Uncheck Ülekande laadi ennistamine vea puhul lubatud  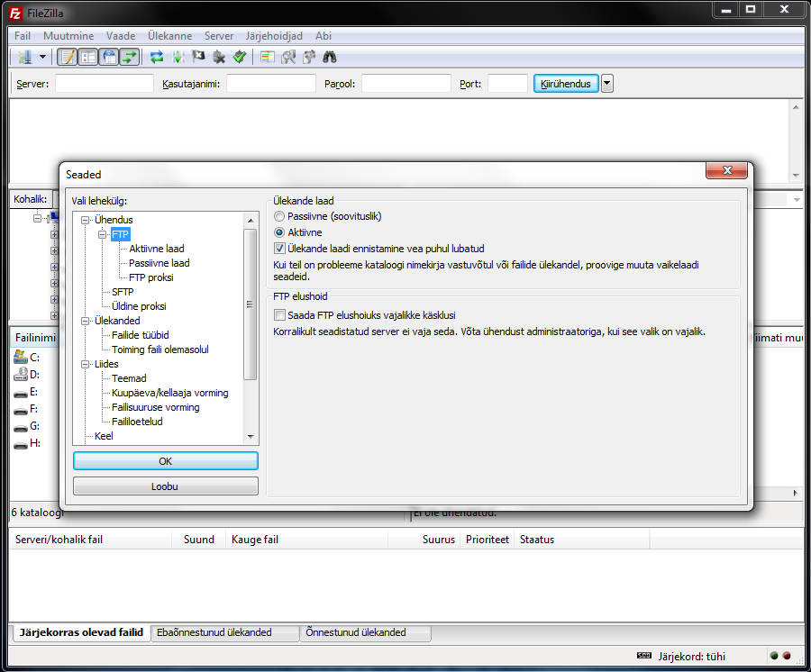(x=280, y=249)
